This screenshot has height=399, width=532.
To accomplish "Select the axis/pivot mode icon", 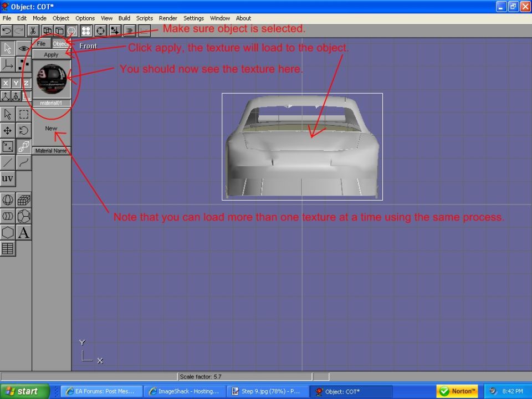I will click(x=7, y=64).
